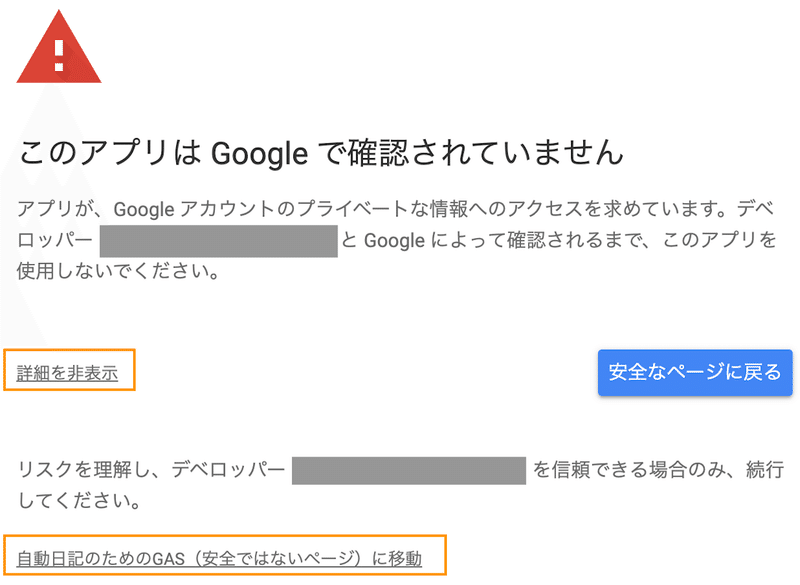Click the text してください。 below risk notice
This screenshot has height=585, width=800.
click(80, 500)
